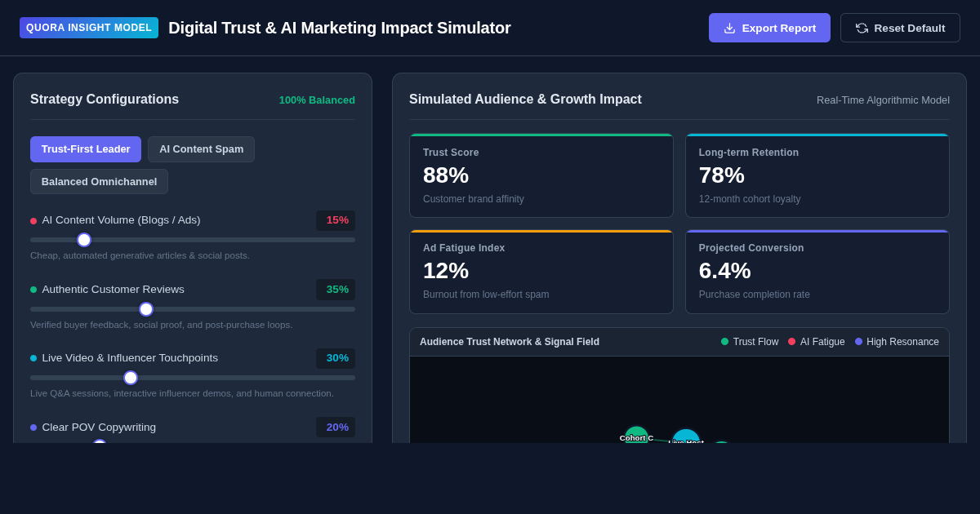Click the Strategy Configurations heading
The height and width of the screenshot is (514, 980).
tap(105, 100)
